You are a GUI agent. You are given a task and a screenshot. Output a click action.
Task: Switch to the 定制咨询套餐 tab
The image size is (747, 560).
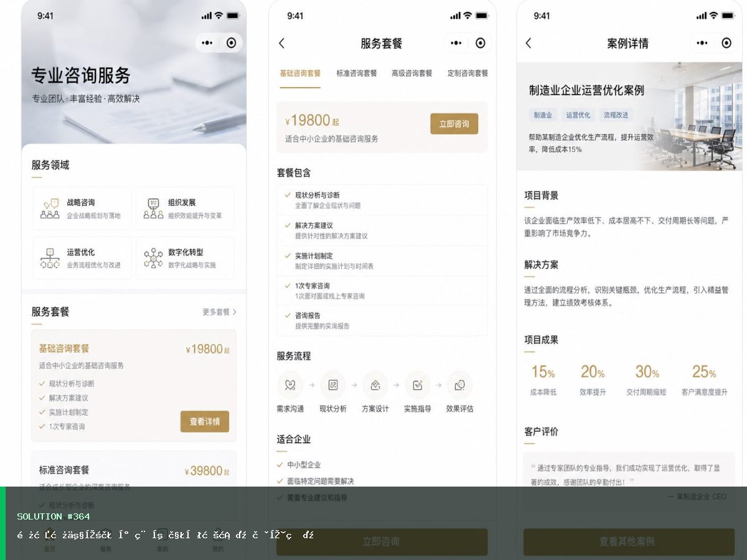tap(467, 73)
